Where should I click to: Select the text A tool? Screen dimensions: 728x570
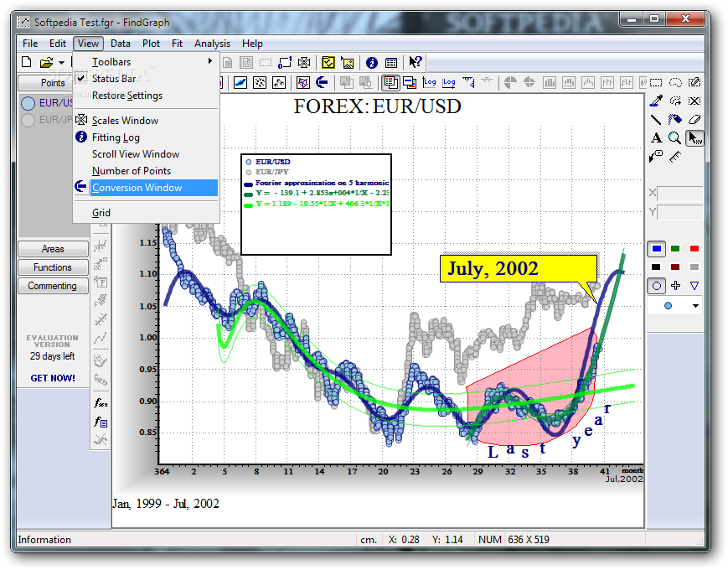tap(656, 138)
